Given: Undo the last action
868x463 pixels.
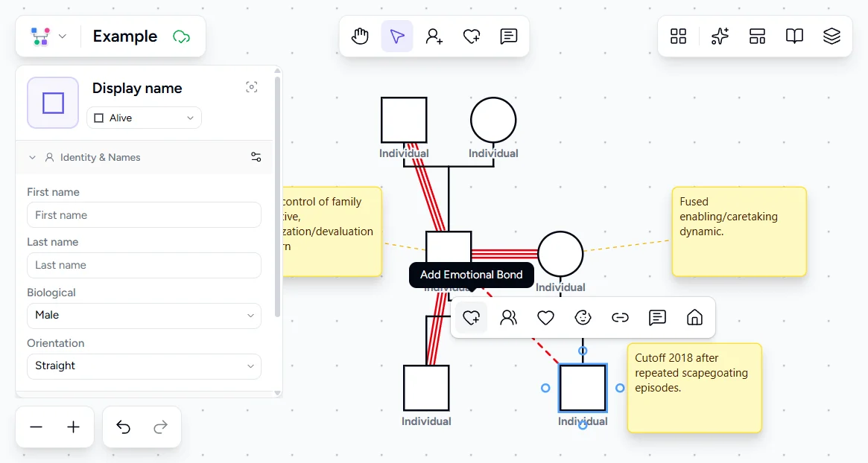Looking at the screenshot, I should [124, 427].
